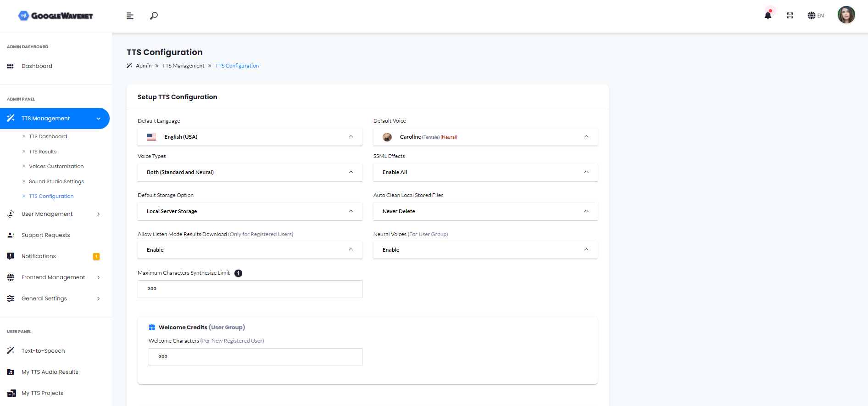Open the EN language selector globe
Screen dimensions: 868x406
click(816, 16)
